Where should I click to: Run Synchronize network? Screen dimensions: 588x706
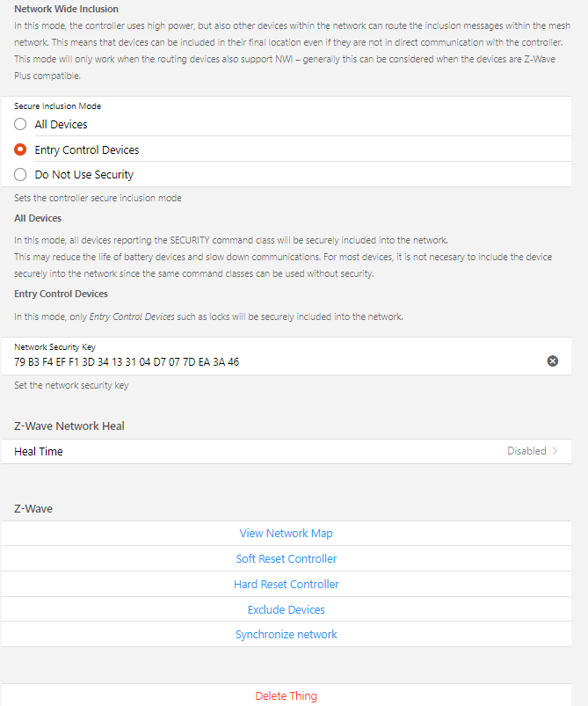click(x=286, y=634)
